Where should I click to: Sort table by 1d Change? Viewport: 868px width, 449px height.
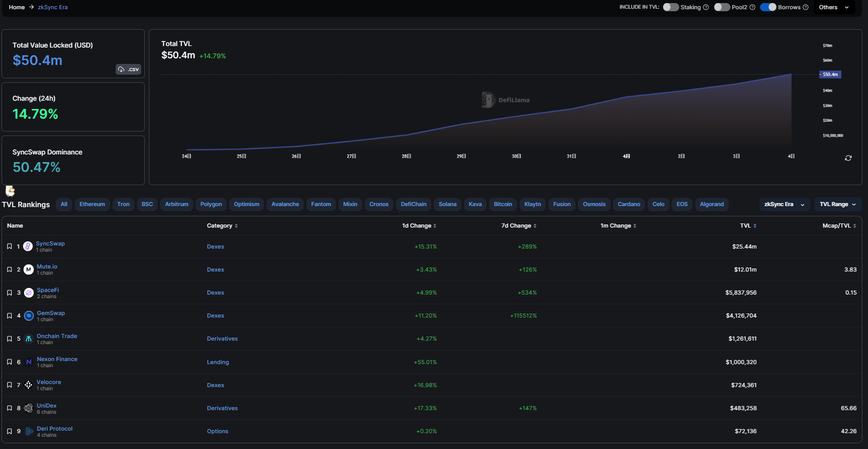tap(419, 226)
